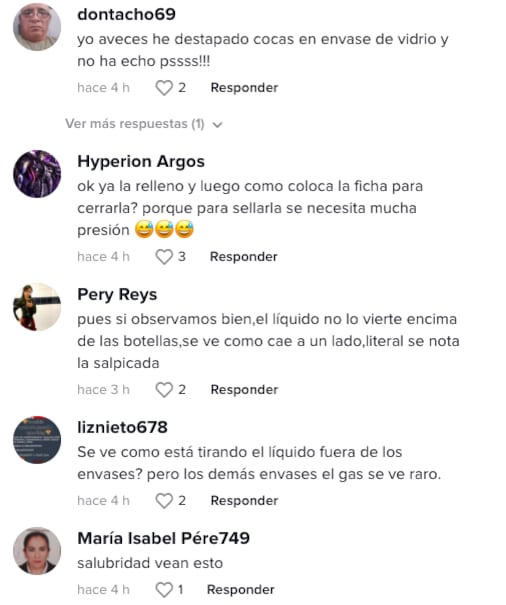The image size is (506, 605).
Task: Reply to Pery Reys comment
Action: 244,390
